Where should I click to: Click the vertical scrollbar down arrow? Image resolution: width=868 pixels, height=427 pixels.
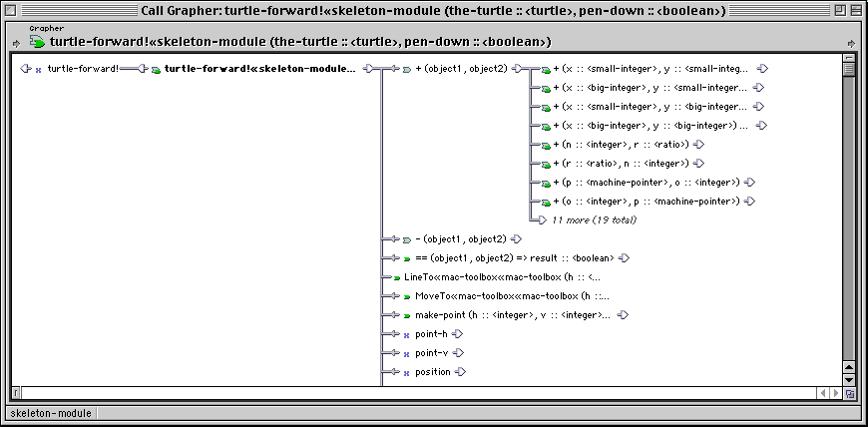[x=849, y=379]
